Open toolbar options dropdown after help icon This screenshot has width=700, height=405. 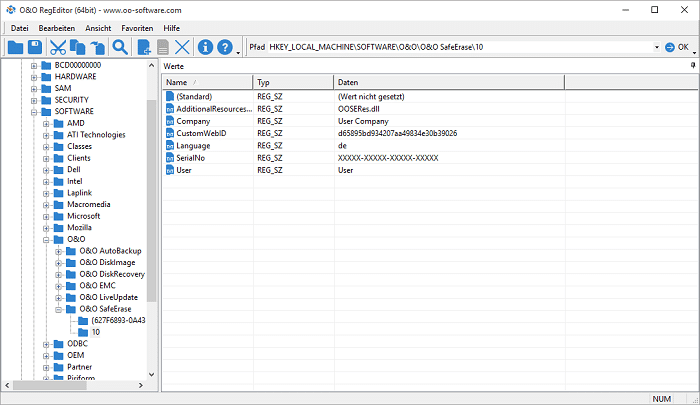pyautogui.click(x=238, y=52)
